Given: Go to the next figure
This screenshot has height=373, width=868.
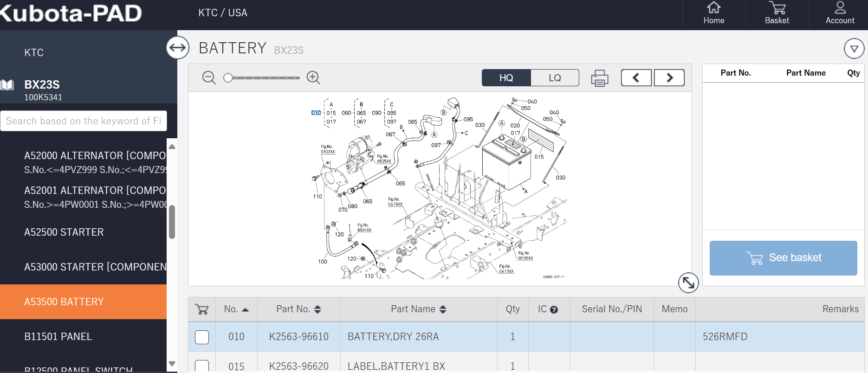Looking at the screenshot, I should pos(669,77).
